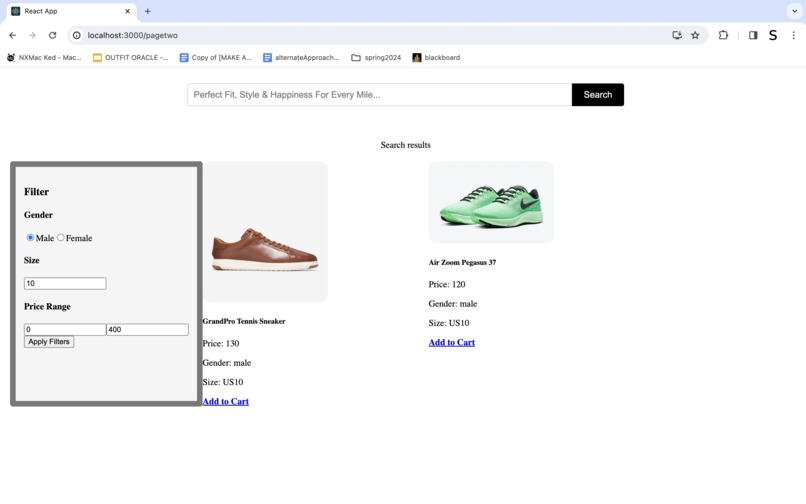Click the GrandPro Tennis Sneaker image
The image size is (806, 504).
point(265,232)
